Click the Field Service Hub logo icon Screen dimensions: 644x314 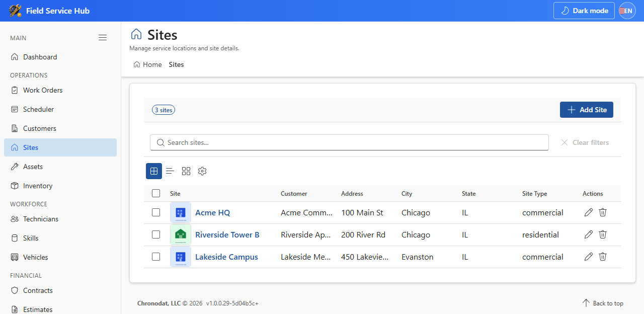pos(15,11)
